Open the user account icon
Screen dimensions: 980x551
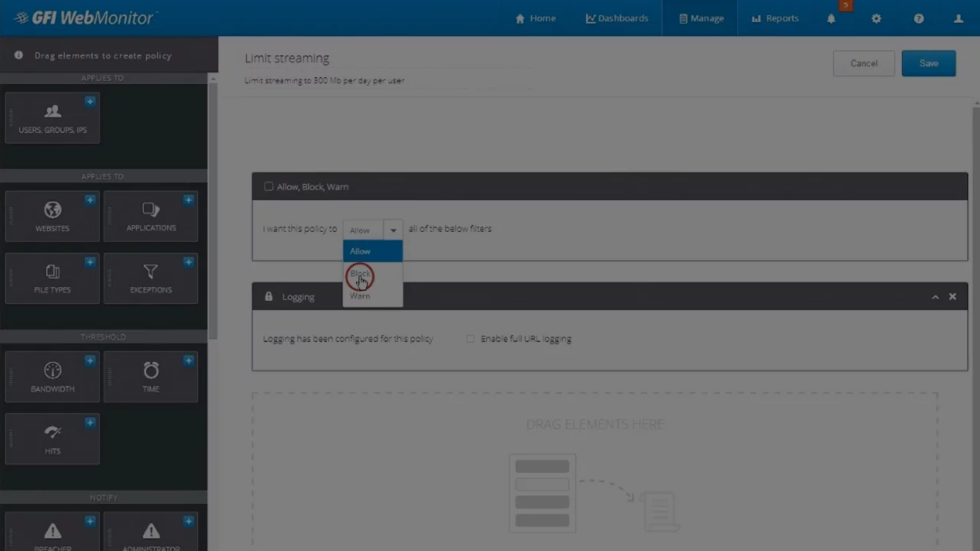pos(958,18)
